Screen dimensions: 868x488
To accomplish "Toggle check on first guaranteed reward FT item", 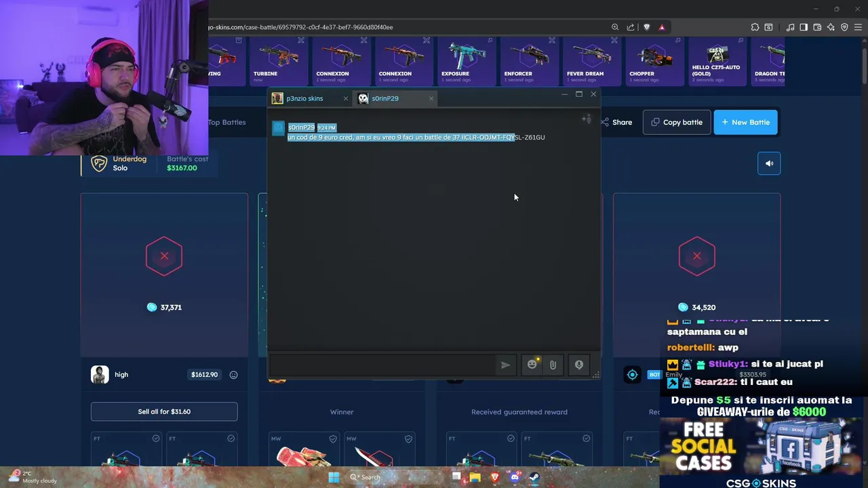I will [511, 439].
